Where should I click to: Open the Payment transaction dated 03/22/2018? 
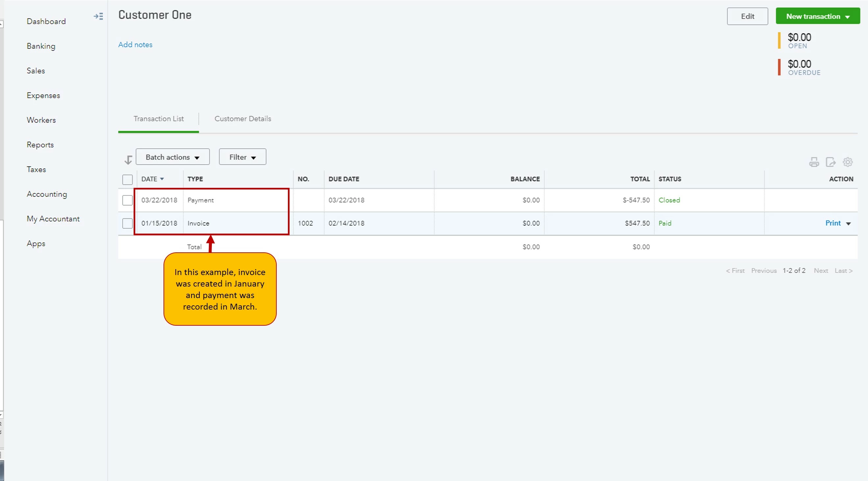pos(488,200)
